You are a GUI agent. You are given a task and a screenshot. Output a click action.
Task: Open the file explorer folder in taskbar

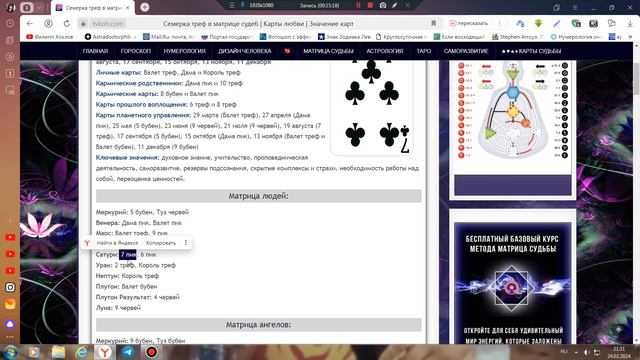point(58,352)
